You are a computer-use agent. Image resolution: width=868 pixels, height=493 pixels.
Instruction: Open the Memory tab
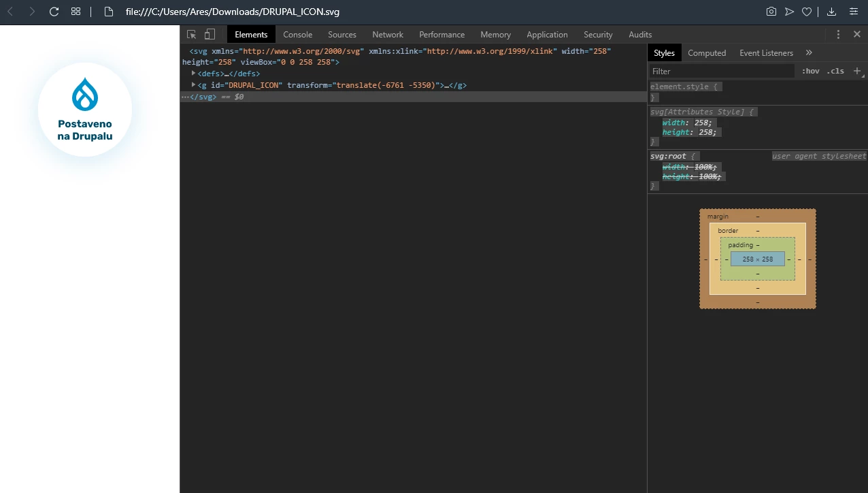[495, 34]
